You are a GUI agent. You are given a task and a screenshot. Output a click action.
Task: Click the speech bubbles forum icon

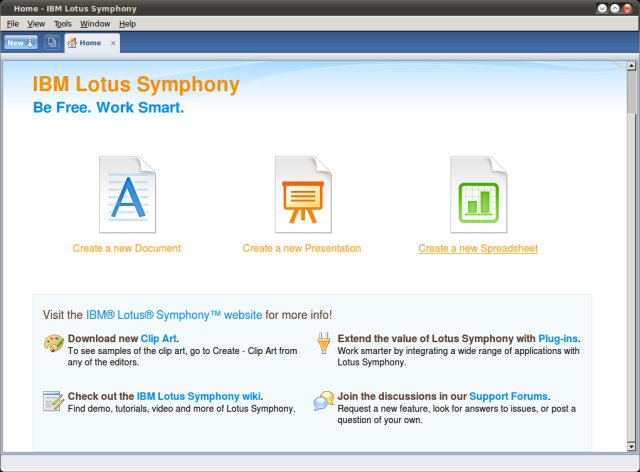tap(324, 401)
